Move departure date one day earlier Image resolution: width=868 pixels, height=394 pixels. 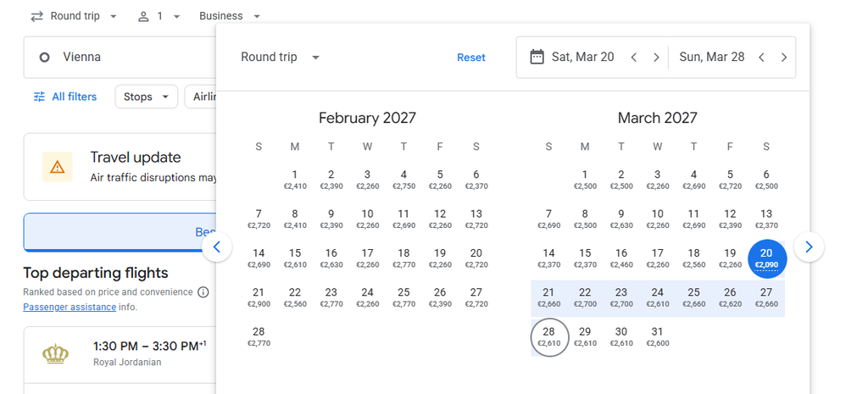point(634,57)
